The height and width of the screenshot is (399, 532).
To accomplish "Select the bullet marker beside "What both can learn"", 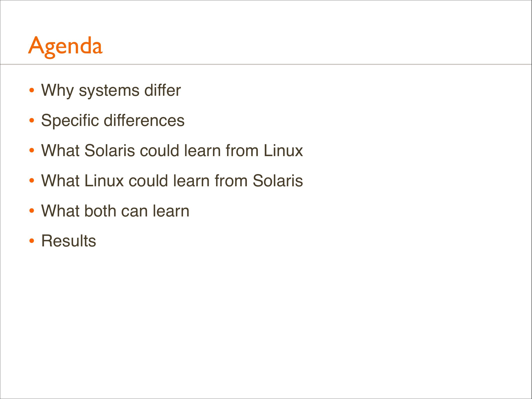I will coord(31,211).
